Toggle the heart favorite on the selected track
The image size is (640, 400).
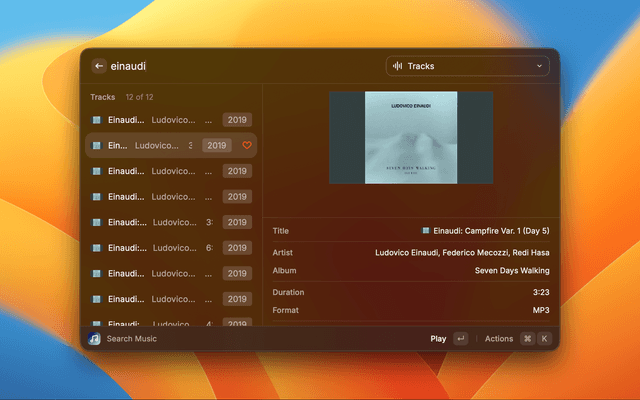(x=247, y=145)
